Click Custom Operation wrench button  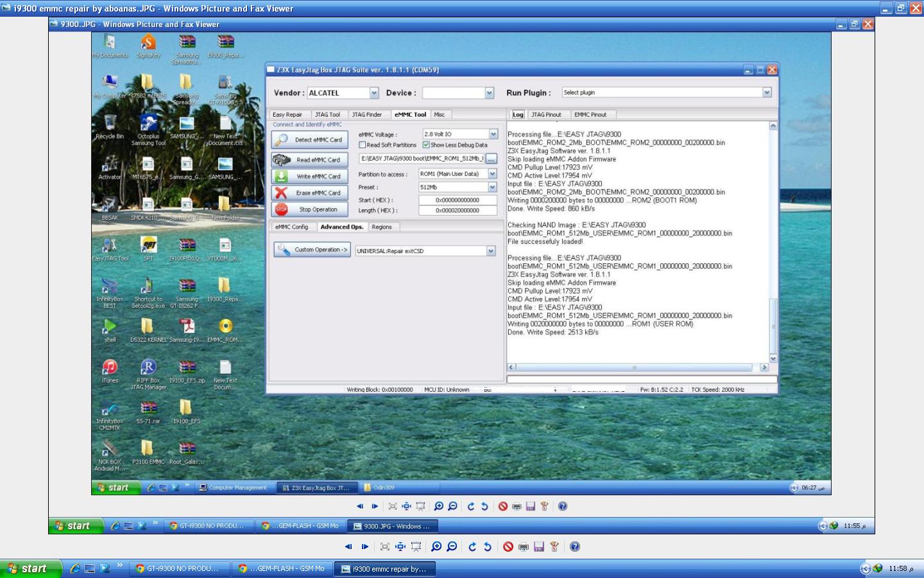point(312,250)
